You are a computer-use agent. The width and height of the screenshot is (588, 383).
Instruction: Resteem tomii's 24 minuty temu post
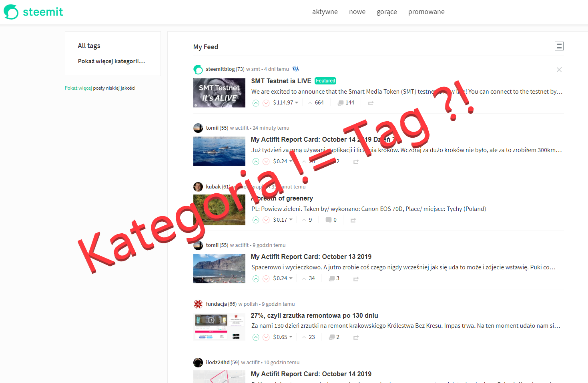point(356,162)
